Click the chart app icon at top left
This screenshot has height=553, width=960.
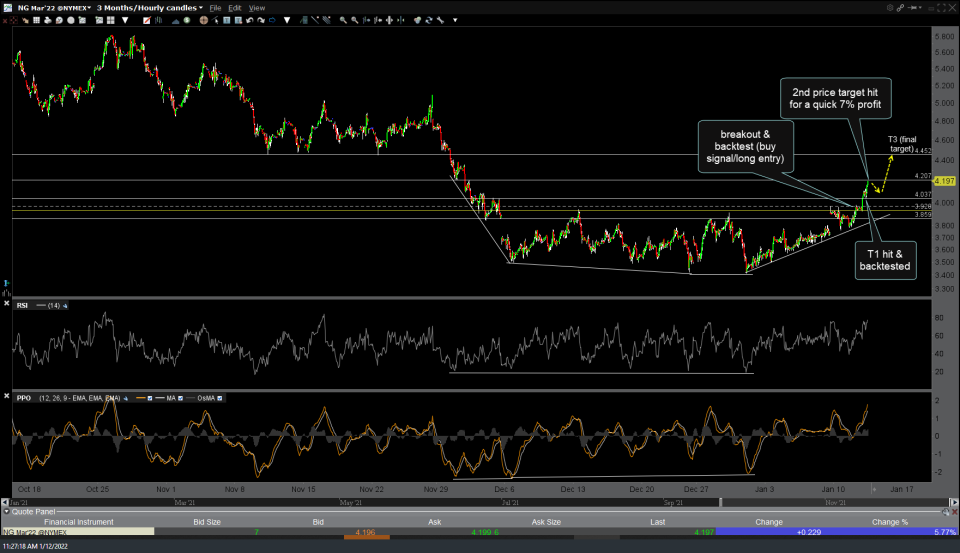click(6, 7)
